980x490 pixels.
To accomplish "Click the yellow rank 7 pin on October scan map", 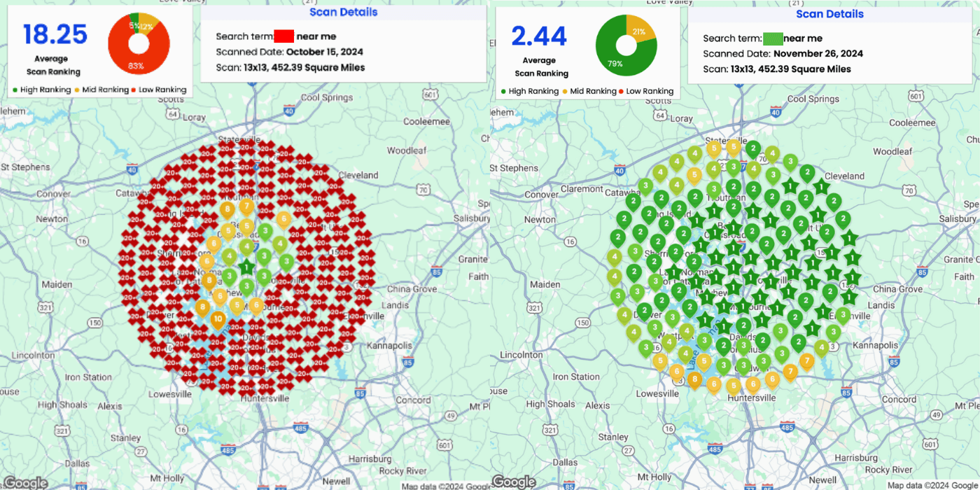I will click(x=246, y=206).
